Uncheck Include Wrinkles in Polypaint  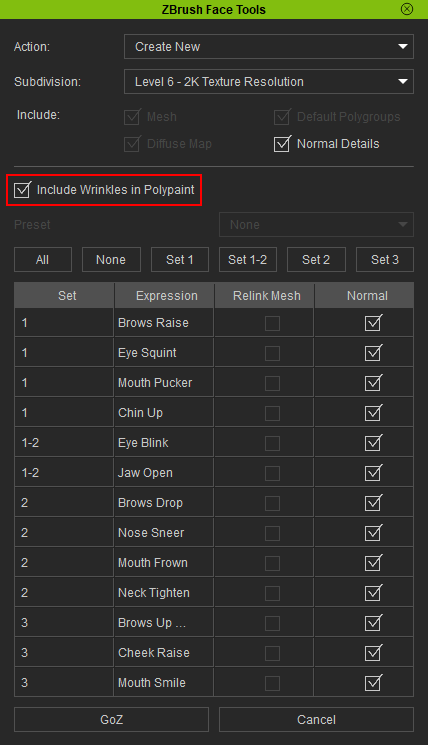tap(22, 190)
